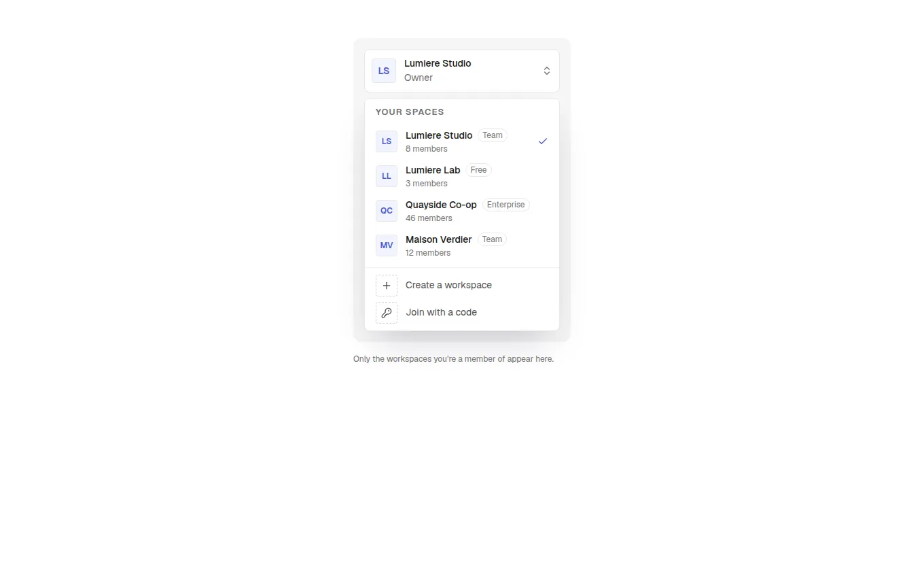Collapse the workspace switcher using the up-down chevron
Screen dimensions: 924x578
point(547,71)
